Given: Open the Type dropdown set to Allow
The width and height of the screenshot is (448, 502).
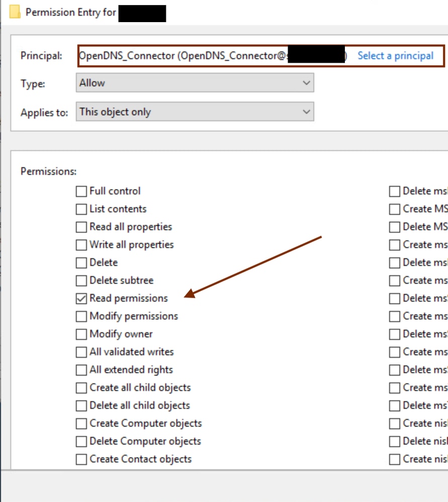Looking at the screenshot, I should 195,83.
